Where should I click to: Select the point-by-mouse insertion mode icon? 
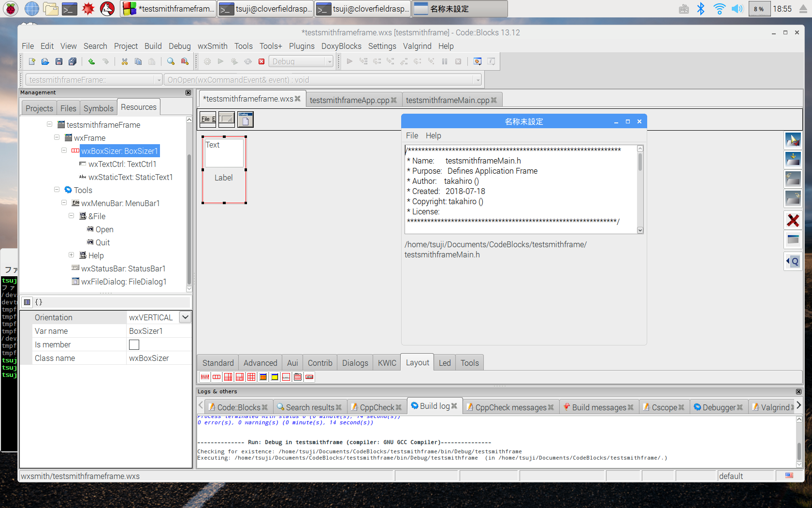793,140
